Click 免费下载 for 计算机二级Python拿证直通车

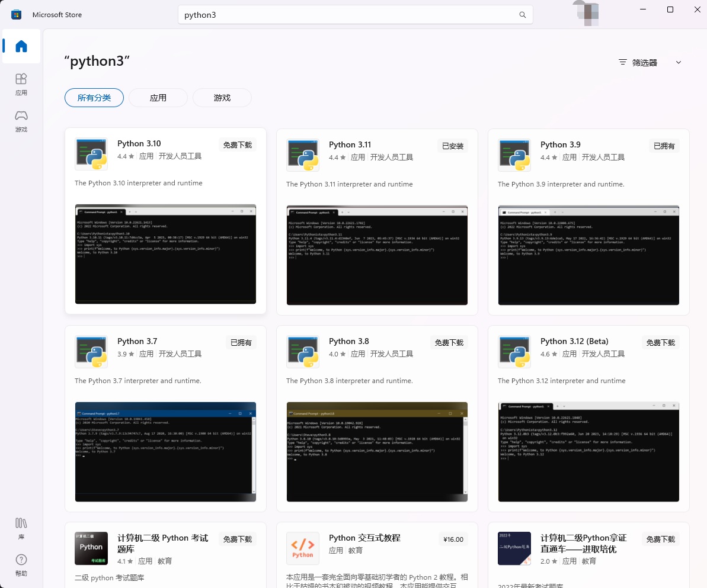coord(661,539)
